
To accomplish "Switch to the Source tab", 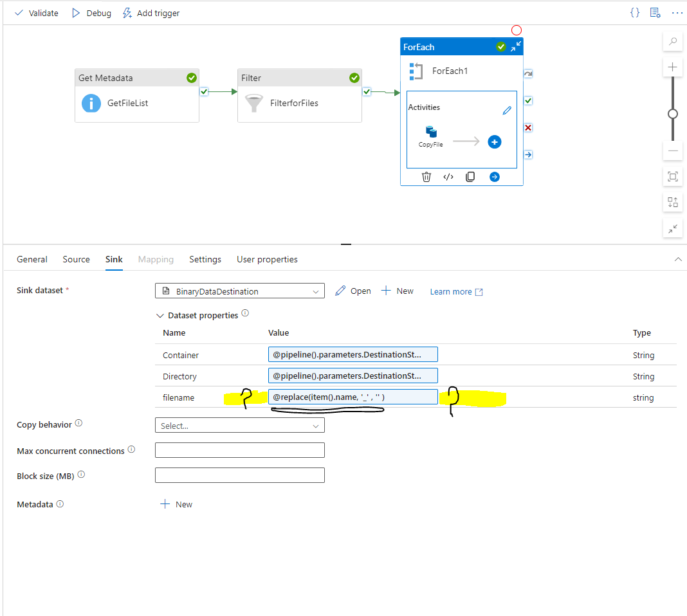I will pyautogui.click(x=77, y=259).
